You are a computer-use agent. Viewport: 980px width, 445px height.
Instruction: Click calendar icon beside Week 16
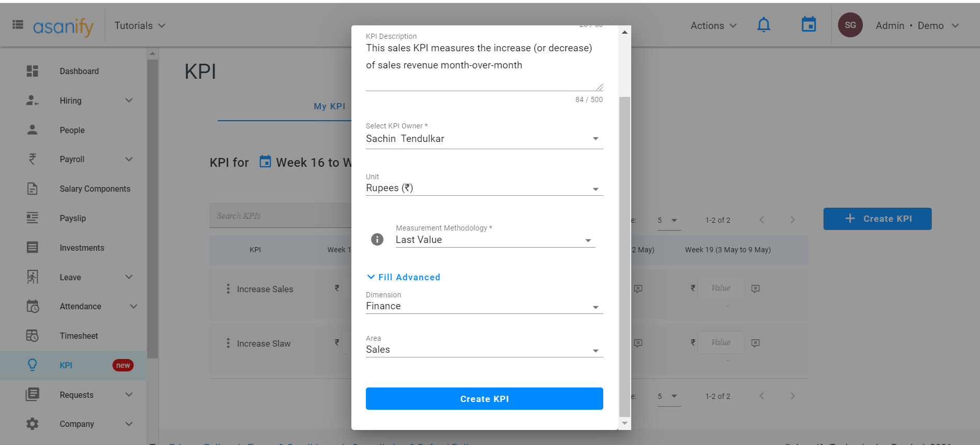[x=265, y=162]
